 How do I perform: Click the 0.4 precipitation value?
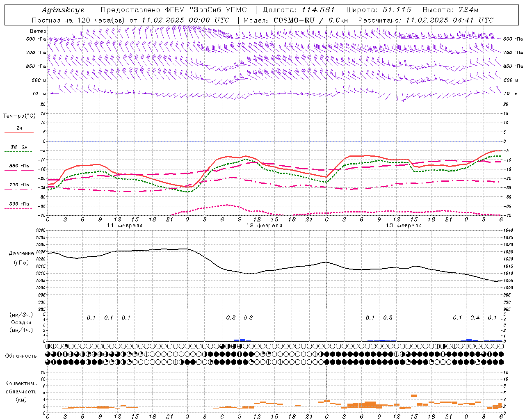coord(475,317)
